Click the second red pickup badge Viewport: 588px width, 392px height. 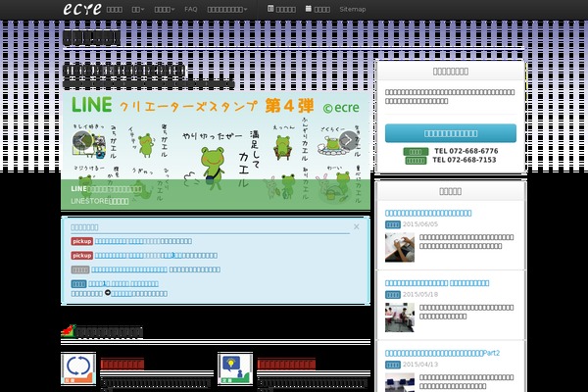(81, 255)
